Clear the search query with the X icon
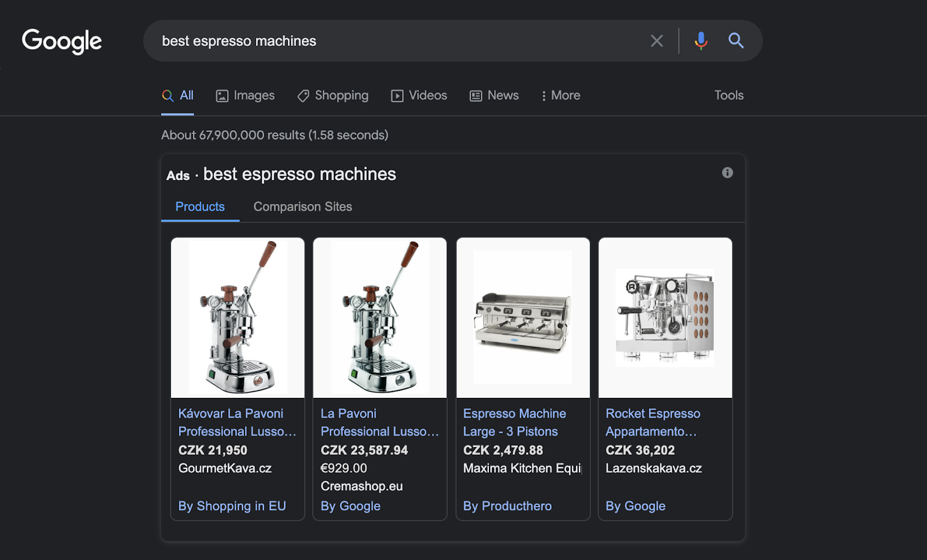The width and height of the screenshot is (927, 560). pos(656,41)
